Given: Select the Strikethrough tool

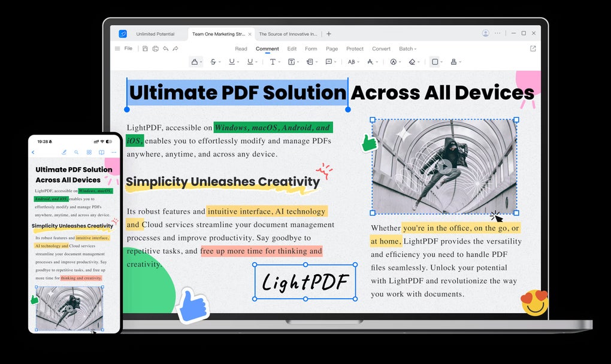Looking at the screenshot, I should [213, 62].
